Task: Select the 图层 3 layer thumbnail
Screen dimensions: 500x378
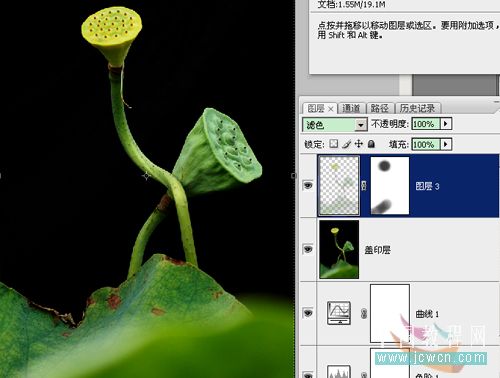Action: tap(339, 185)
